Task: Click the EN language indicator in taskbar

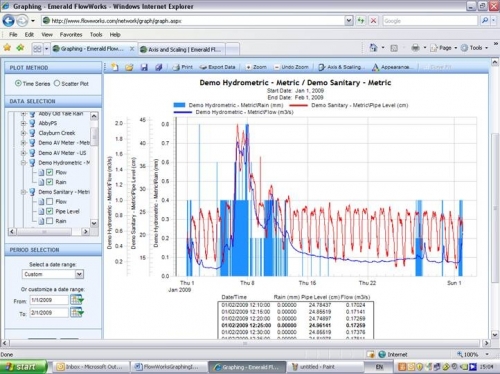Action: (379, 367)
